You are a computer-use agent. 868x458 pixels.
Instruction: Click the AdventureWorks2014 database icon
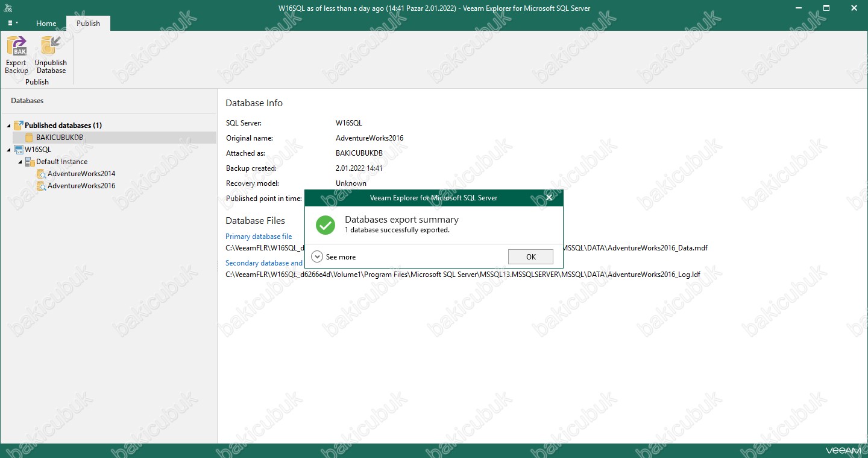41,174
